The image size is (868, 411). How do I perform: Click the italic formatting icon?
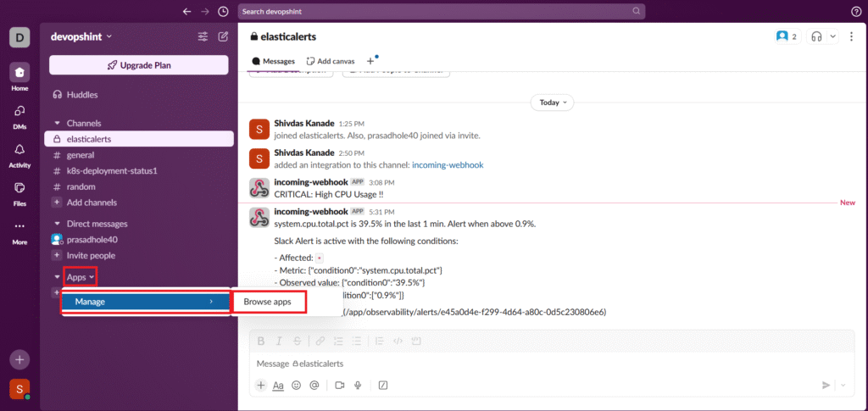(x=280, y=341)
